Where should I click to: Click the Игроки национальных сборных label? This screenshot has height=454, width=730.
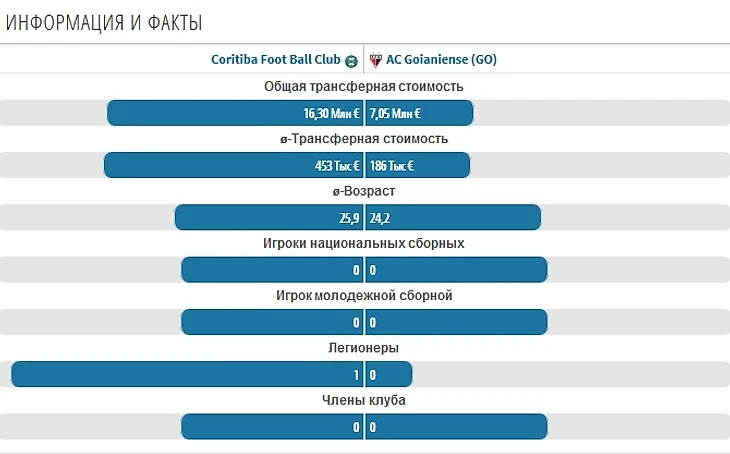364,243
